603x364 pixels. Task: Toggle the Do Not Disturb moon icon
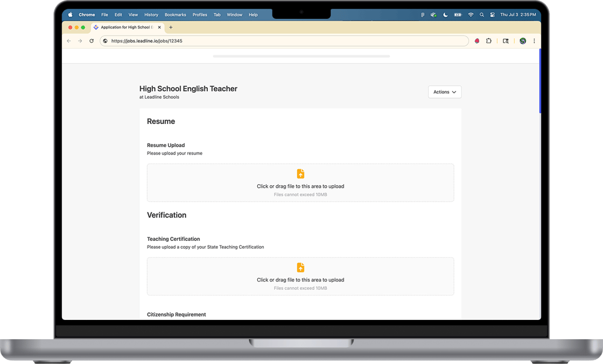coord(445,15)
